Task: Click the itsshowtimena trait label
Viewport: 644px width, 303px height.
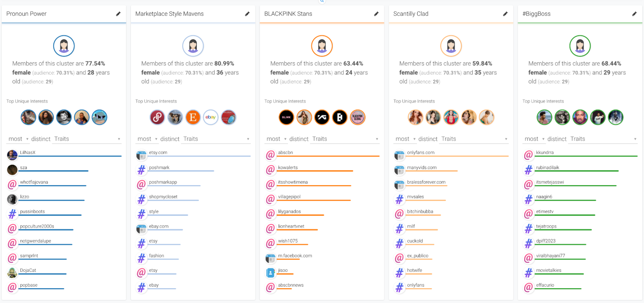Action: tap(293, 182)
